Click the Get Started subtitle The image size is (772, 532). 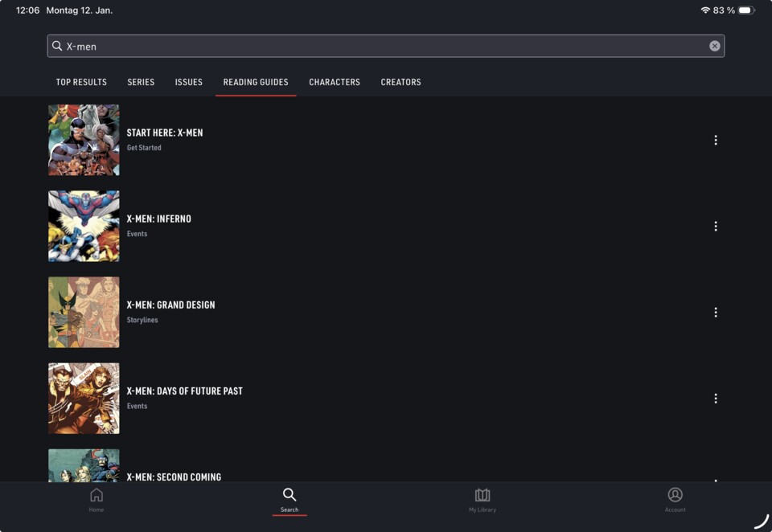[144, 148]
